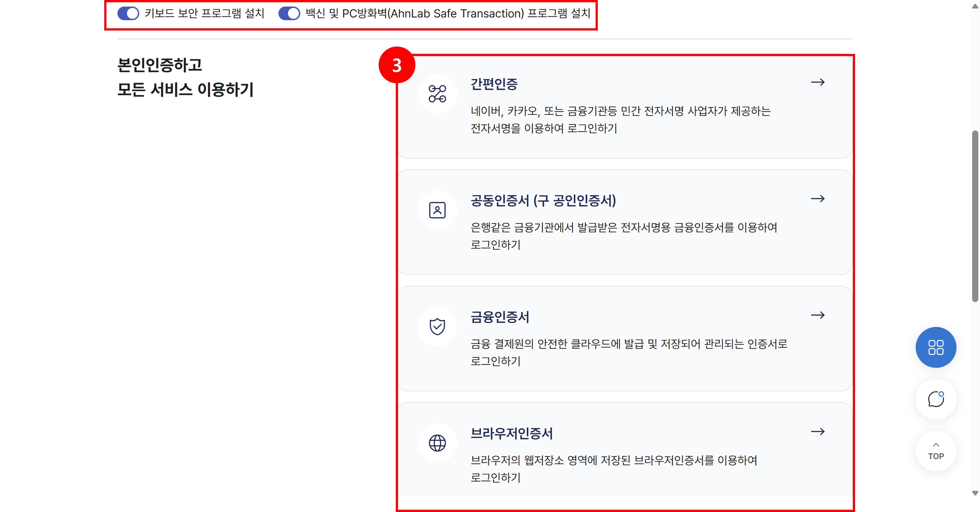Click the arrow on 간편인증 card
The image size is (980, 512).
coord(818,82)
